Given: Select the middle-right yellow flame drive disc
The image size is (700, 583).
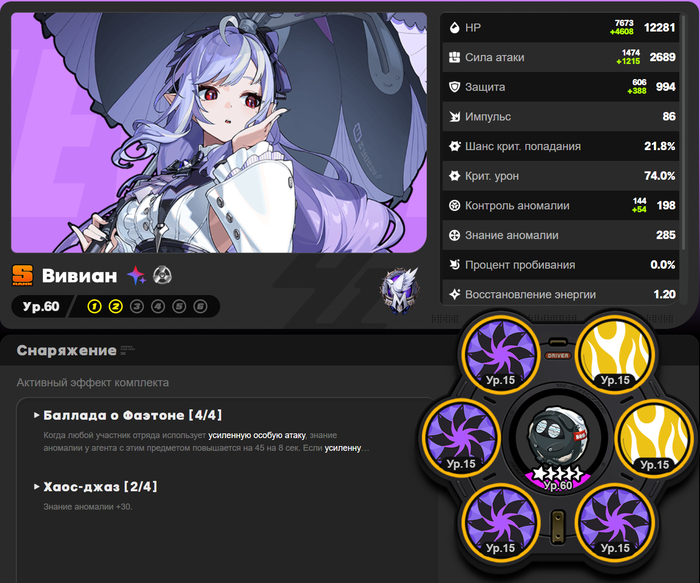Looking at the screenshot, I should pyautogui.click(x=654, y=437).
